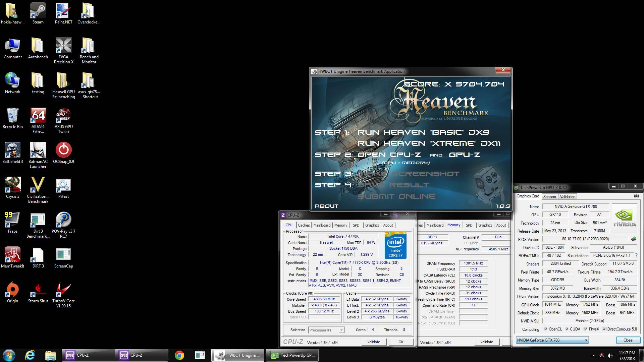Click the Bus Interface question mark in GPU-Z
Screen dimensions: 644x362
point(636,255)
